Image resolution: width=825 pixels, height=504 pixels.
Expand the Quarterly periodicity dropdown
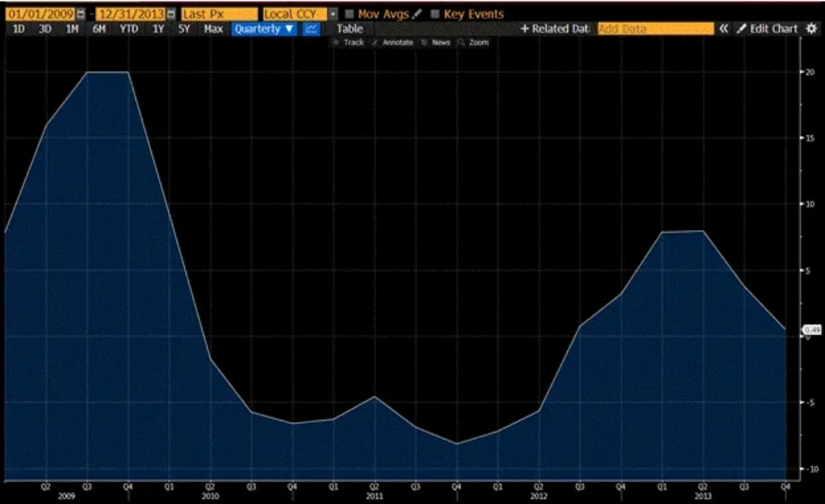click(x=265, y=29)
